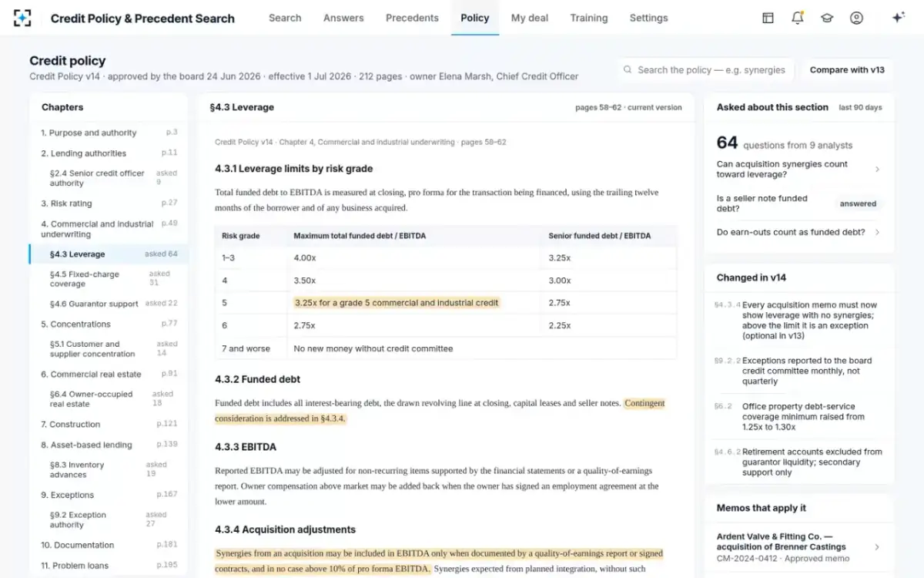This screenshot has height=578, width=924.
Task: Open chapter 2. Lending authorities
Action: 109,153
